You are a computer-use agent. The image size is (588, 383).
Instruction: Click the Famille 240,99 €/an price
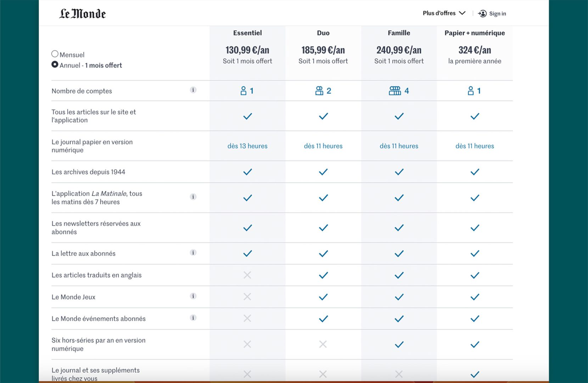399,50
